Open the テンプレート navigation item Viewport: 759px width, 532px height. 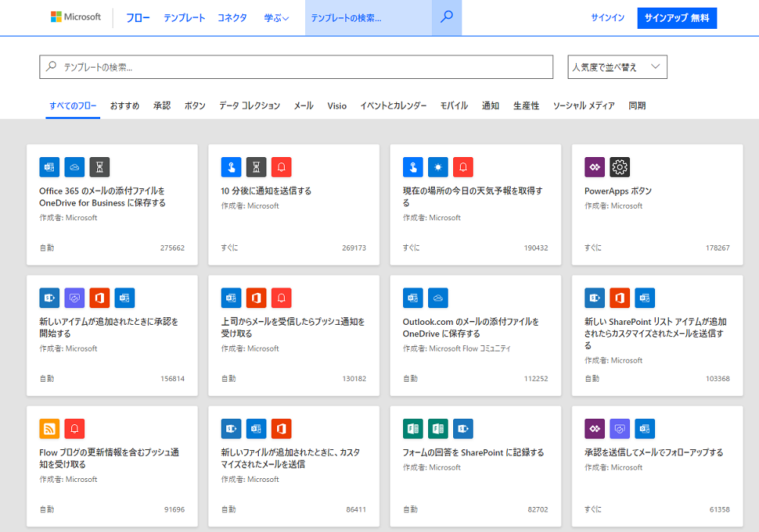click(184, 17)
